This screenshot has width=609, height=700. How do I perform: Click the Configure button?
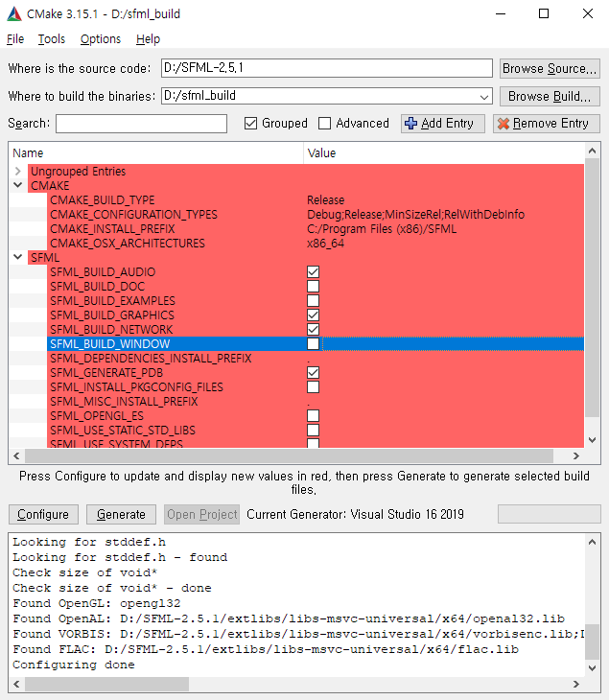click(43, 514)
